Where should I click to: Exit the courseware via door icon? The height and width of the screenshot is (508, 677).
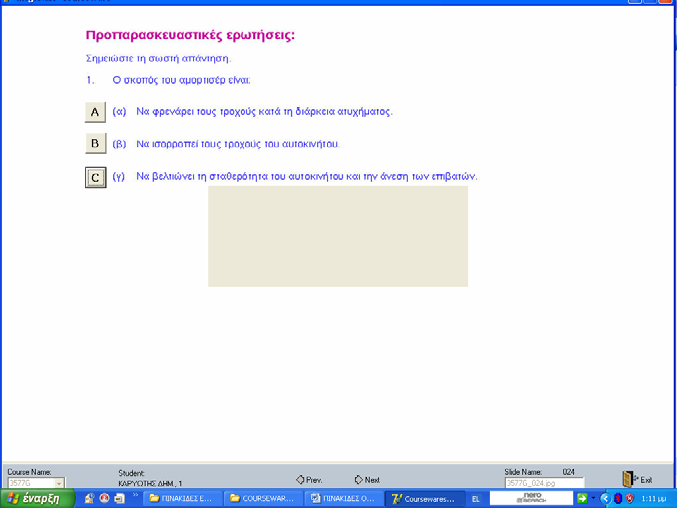[637, 480]
